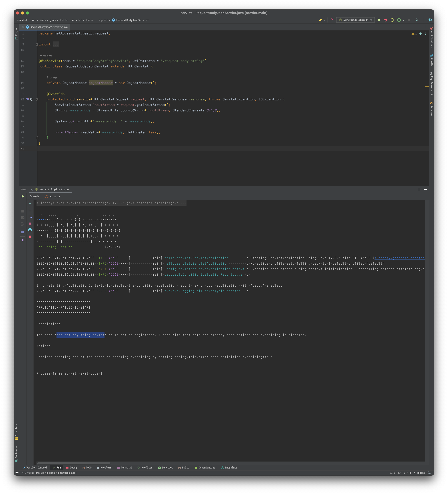The width and height of the screenshot is (448, 494).
Task: Click the warning indicator showing 1 problem
Action: coord(414,34)
